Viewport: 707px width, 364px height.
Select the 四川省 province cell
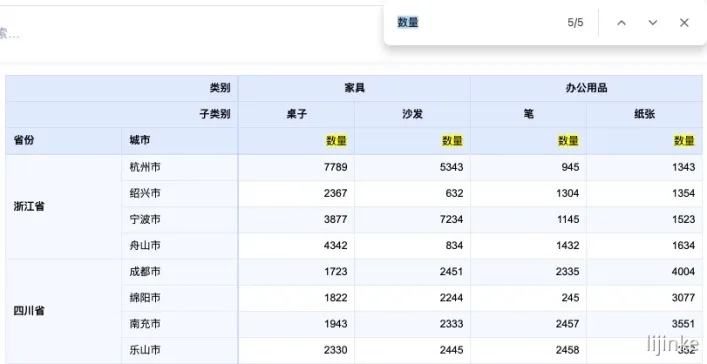pos(64,311)
